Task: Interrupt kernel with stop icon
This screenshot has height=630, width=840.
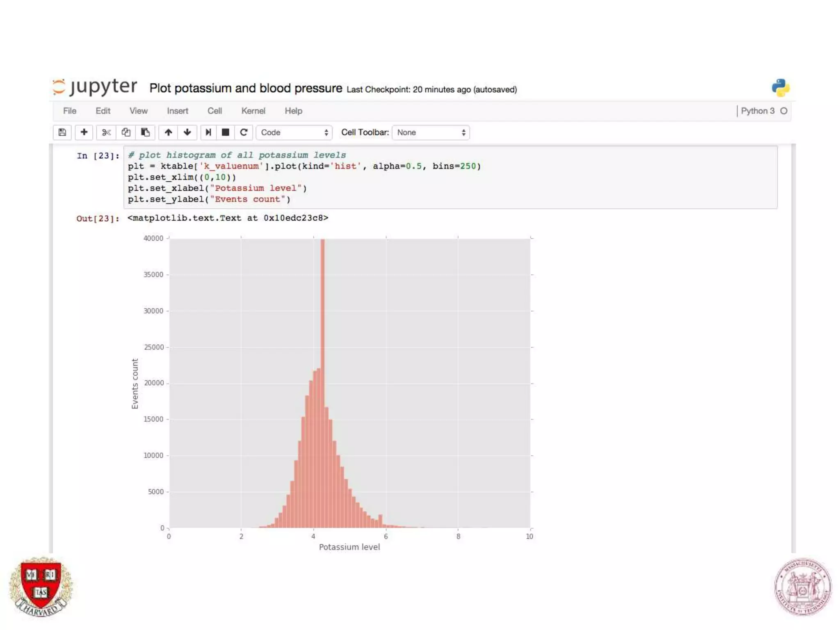Action: tap(226, 132)
